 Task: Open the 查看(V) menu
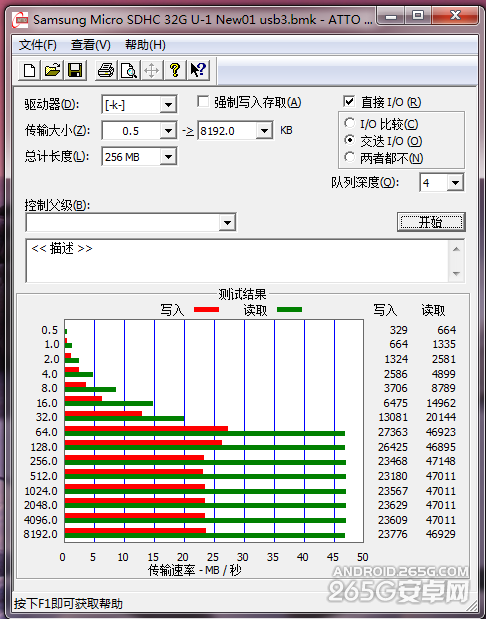click(x=91, y=45)
